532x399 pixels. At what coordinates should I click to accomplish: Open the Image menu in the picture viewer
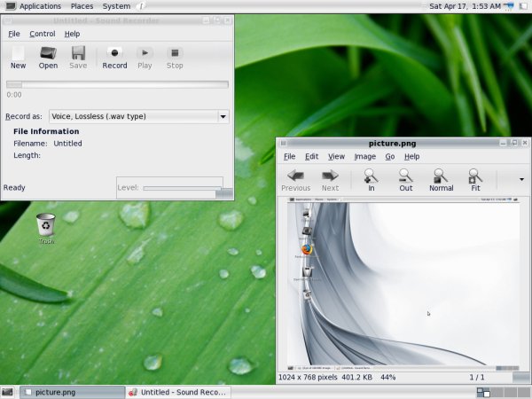click(x=364, y=156)
